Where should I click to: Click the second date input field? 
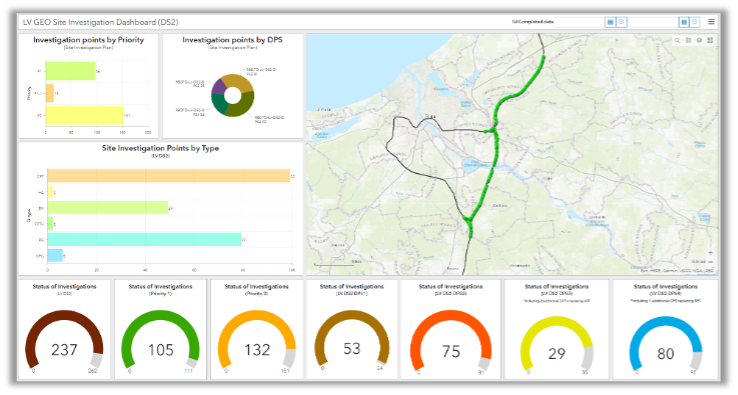click(x=654, y=22)
